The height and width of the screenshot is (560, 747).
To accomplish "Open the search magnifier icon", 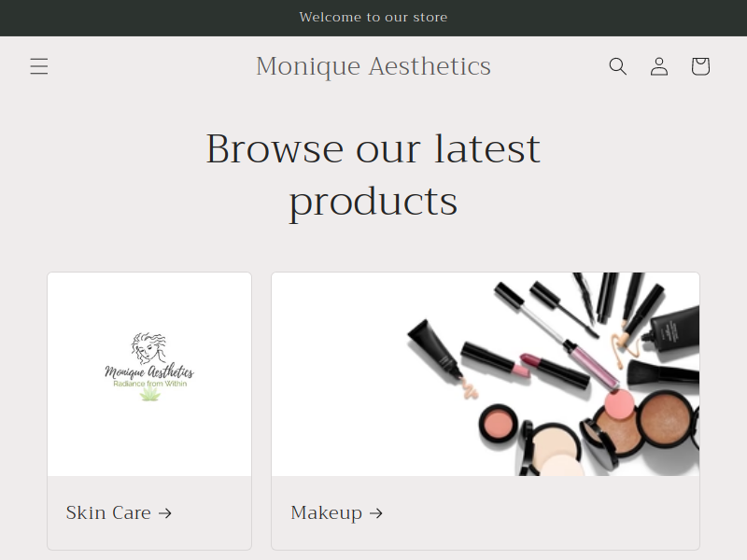I will 617,66.
